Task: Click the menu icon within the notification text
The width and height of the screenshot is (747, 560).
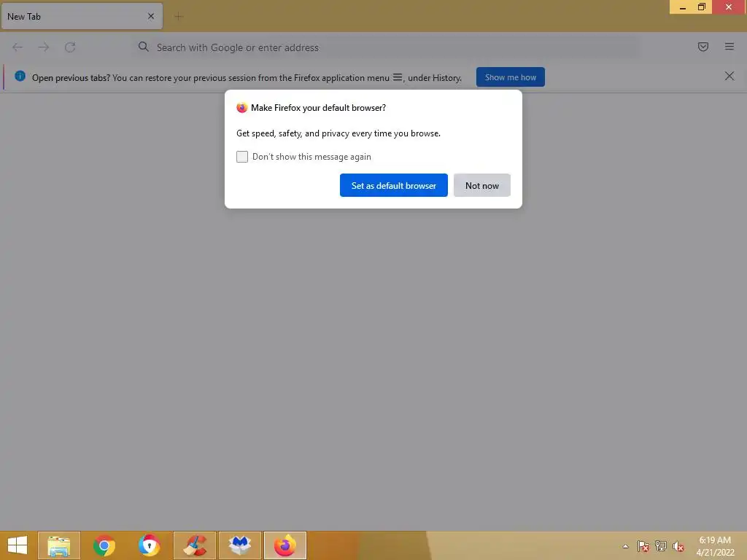Action: click(x=398, y=77)
